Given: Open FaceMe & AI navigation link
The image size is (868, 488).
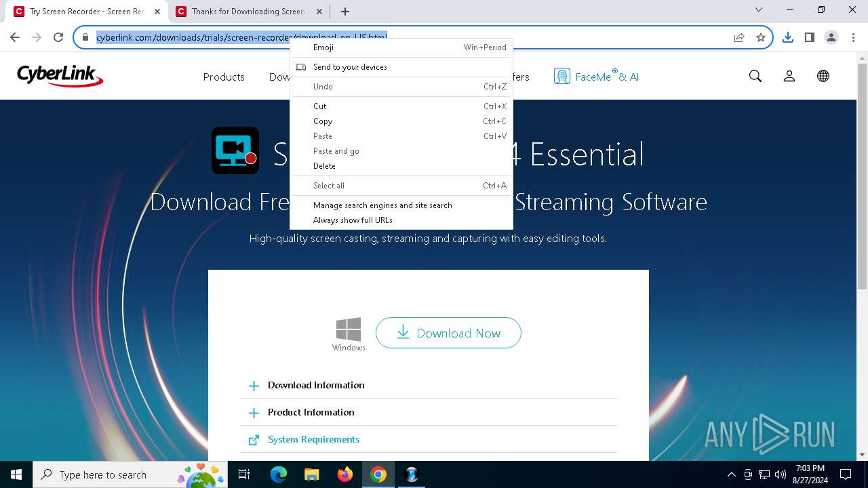Looking at the screenshot, I should pyautogui.click(x=596, y=77).
